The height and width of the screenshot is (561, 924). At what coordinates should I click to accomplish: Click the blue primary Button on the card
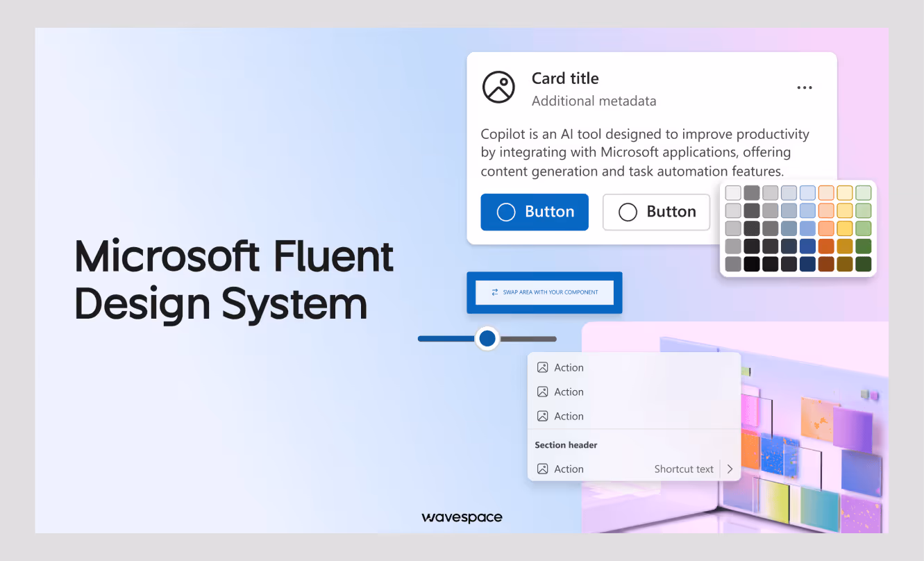click(535, 212)
